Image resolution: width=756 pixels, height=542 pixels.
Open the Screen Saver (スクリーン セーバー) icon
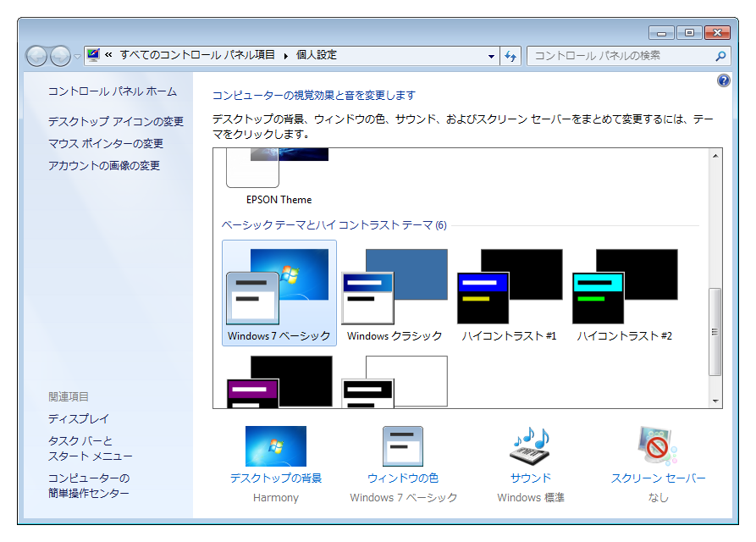pos(658,447)
